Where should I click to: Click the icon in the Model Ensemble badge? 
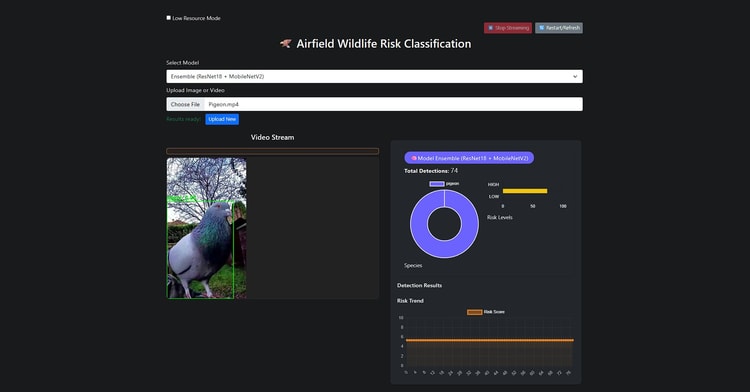point(414,158)
